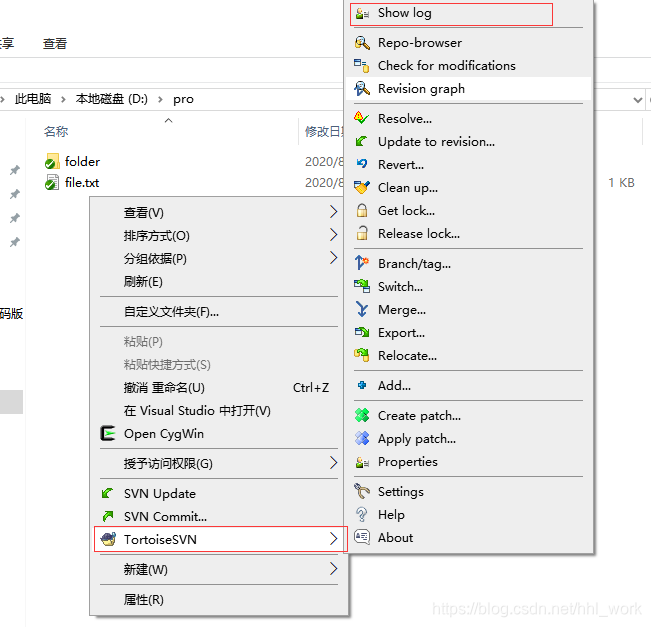Choose 撤消 重命名(U) menu entry
The height and width of the screenshot is (627, 651).
point(164,387)
